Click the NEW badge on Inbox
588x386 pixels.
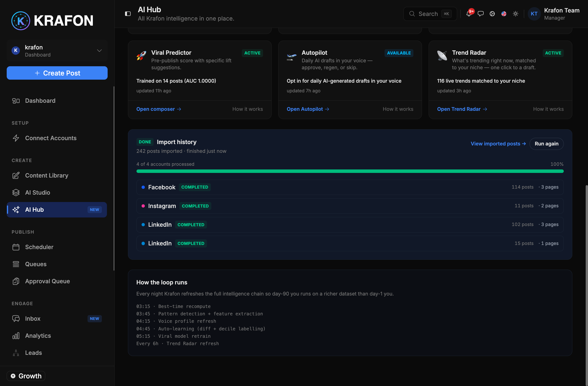click(94, 319)
